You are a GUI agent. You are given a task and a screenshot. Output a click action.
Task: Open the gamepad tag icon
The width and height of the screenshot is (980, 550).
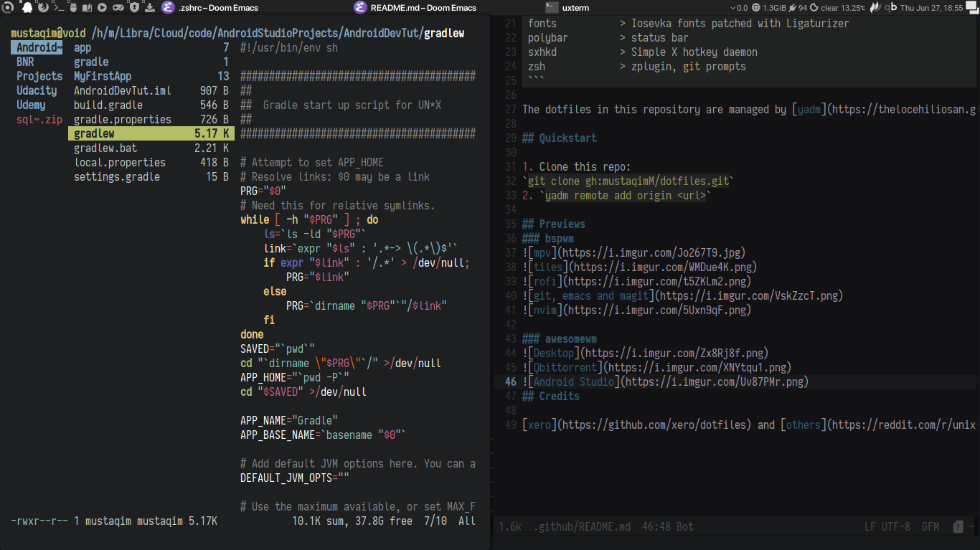[118, 8]
